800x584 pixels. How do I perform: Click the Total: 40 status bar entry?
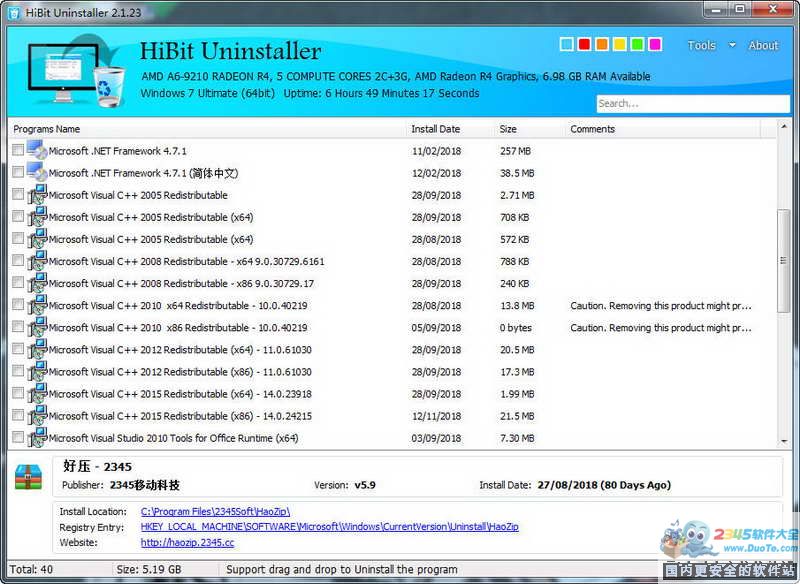click(31, 569)
